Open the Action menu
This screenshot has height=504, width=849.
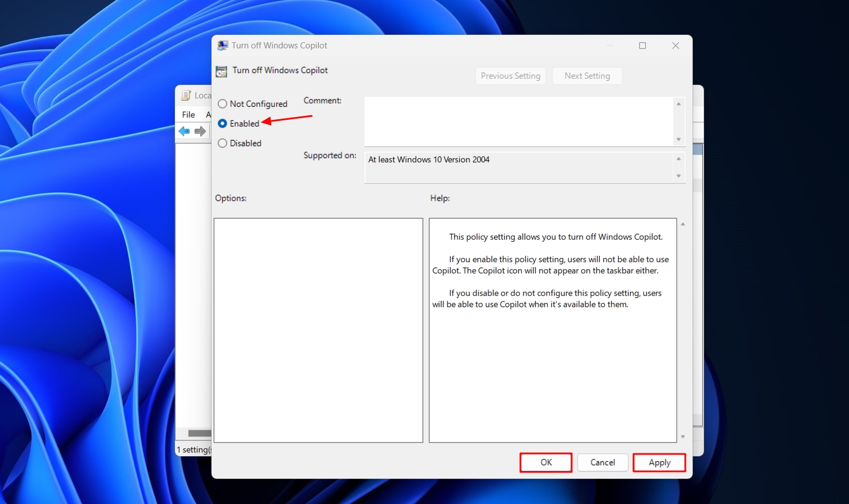point(209,114)
